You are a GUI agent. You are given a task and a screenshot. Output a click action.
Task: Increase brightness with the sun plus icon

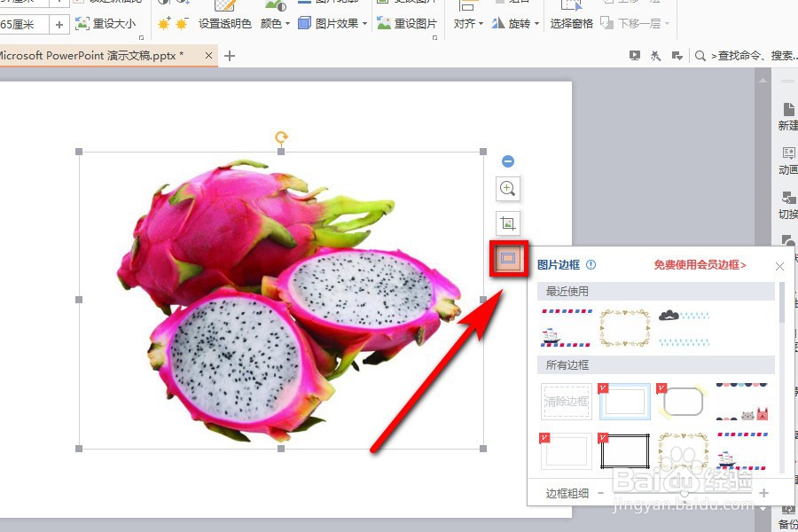pyautogui.click(x=164, y=23)
